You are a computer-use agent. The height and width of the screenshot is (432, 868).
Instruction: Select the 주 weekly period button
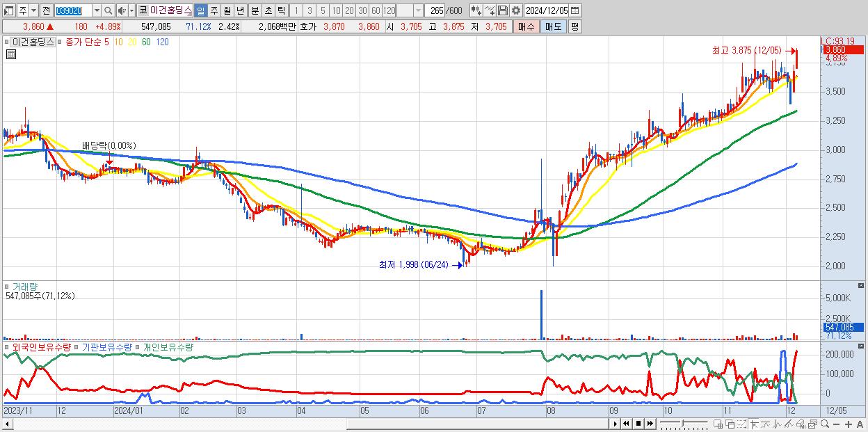pos(214,10)
